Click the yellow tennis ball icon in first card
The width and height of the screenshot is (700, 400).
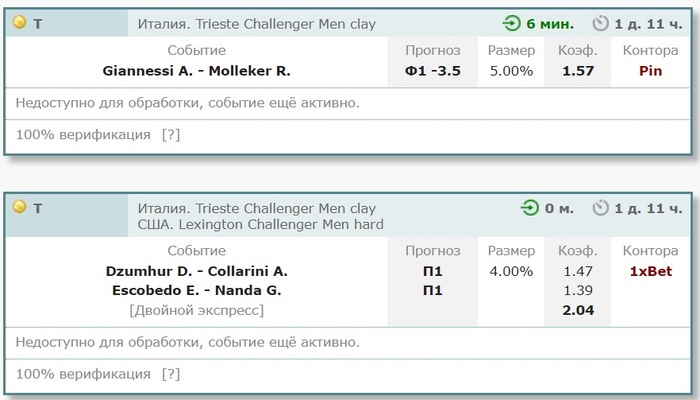[x=20, y=22]
